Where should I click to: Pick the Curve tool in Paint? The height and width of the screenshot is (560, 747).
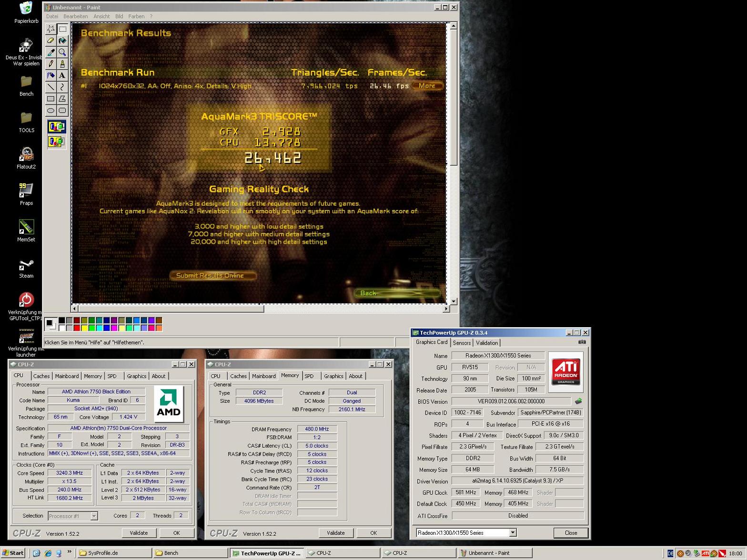click(62, 87)
